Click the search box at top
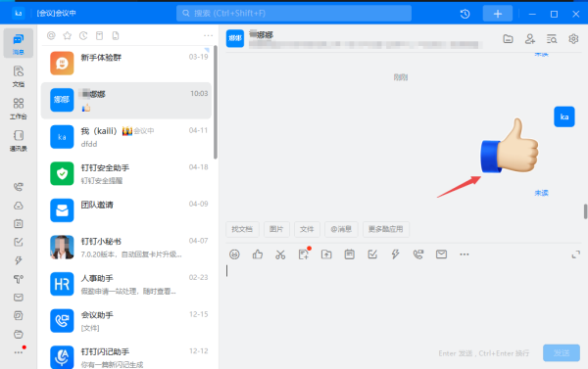 pos(294,14)
